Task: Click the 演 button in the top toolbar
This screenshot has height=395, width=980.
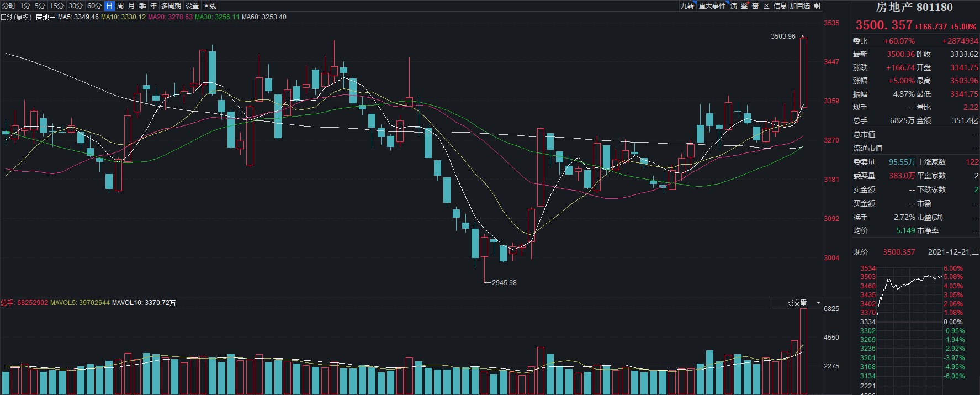Action: pos(734,6)
